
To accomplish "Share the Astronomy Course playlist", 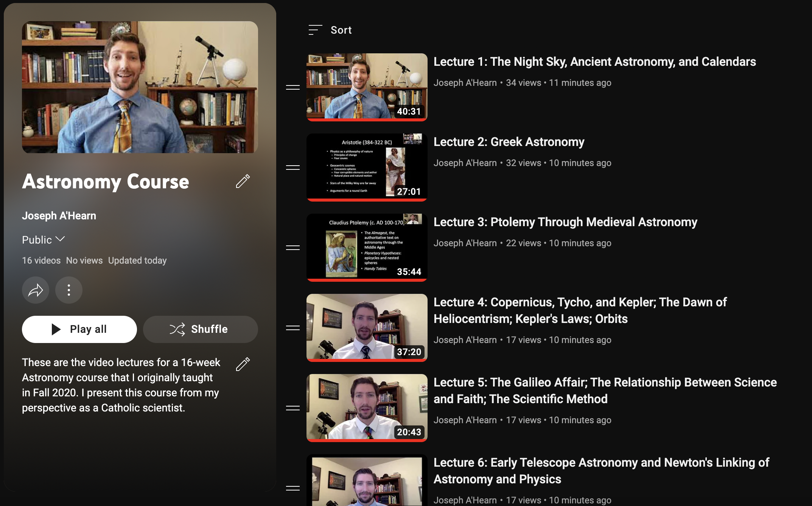I will (x=36, y=290).
